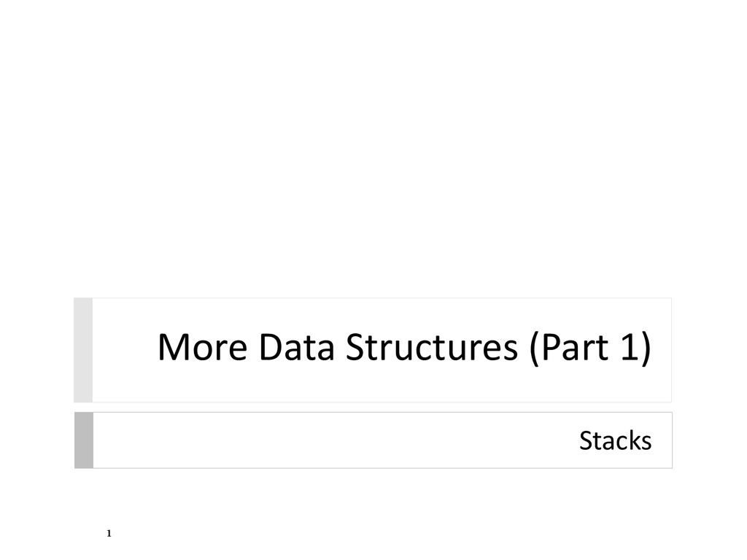Click the gap between title and subtitle boxes
The height and width of the screenshot is (560, 747).
pos(373,407)
